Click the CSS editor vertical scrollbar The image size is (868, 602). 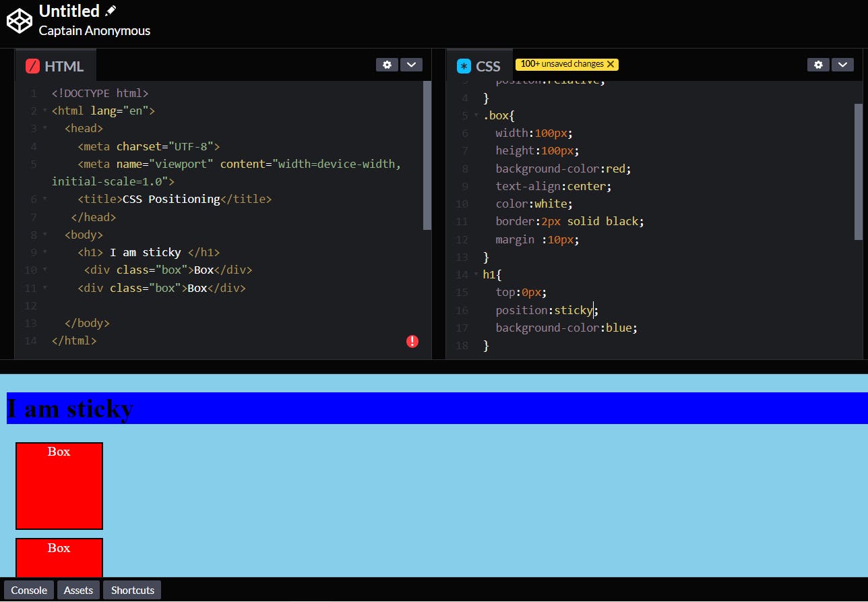[x=858, y=171]
